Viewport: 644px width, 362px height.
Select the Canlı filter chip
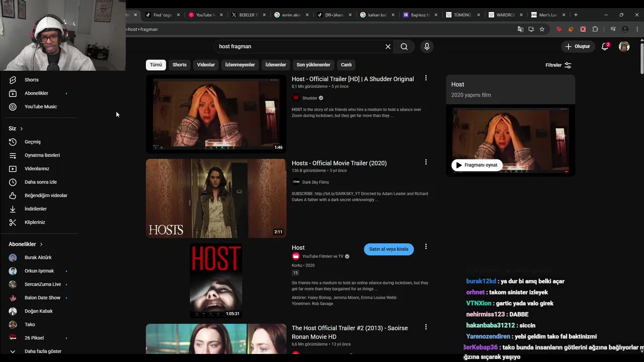tap(346, 65)
